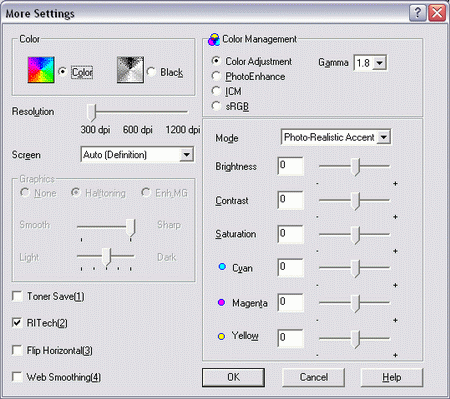450x399 pixels.
Task: Choose the Color Adjustment option
Action: tap(216, 61)
